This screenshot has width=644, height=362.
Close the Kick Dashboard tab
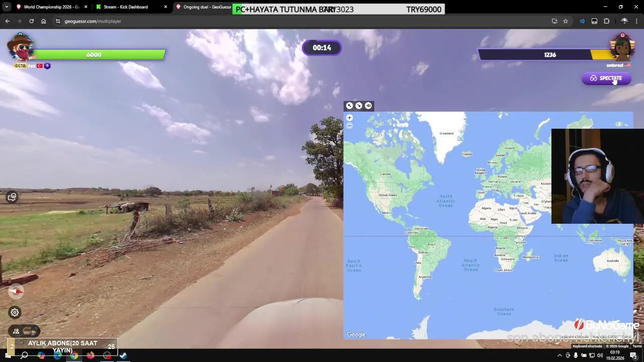[x=166, y=7]
